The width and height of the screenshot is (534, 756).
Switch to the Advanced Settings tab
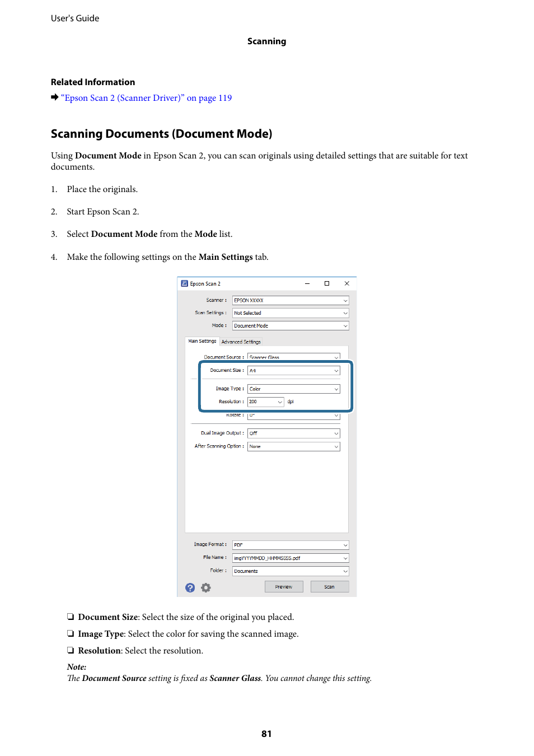[241, 342]
